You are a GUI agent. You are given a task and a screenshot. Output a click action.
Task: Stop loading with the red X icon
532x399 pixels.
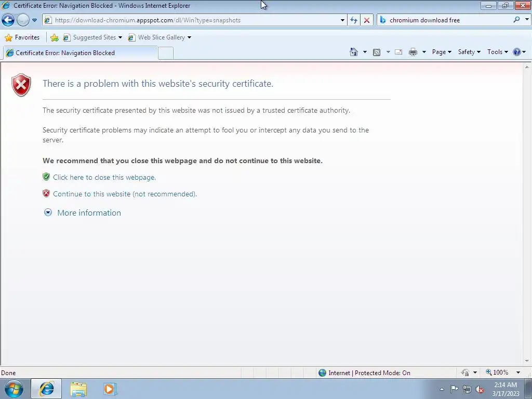[367, 20]
